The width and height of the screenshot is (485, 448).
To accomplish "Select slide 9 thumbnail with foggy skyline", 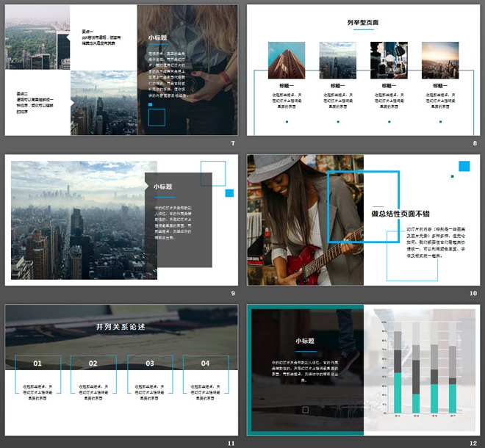I will click(x=121, y=220).
